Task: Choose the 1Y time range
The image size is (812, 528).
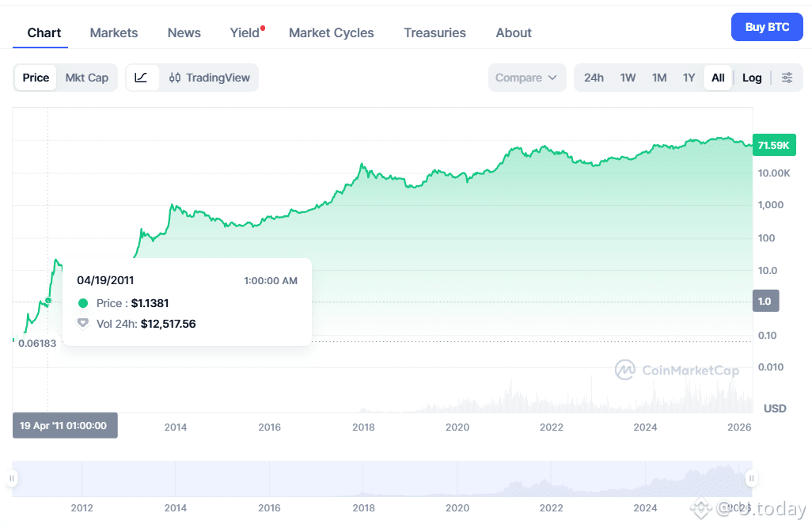Action: pyautogui.click(x=689, y=78)
